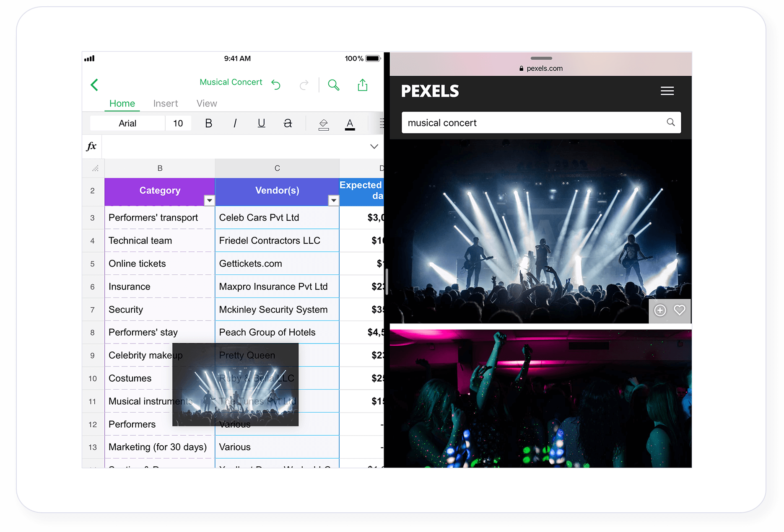Viewport: 784px width, 532px height.
Task: Add concert photo to collection
Action: coord(660,310)
